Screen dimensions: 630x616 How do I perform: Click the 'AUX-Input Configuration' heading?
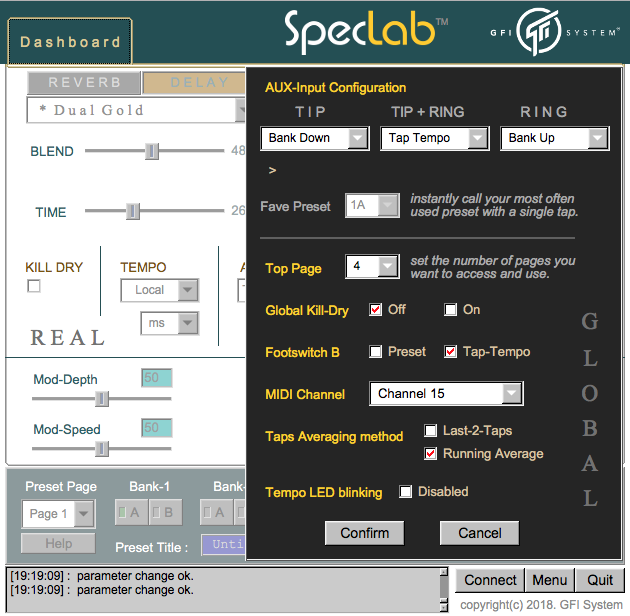click(335, 88)
